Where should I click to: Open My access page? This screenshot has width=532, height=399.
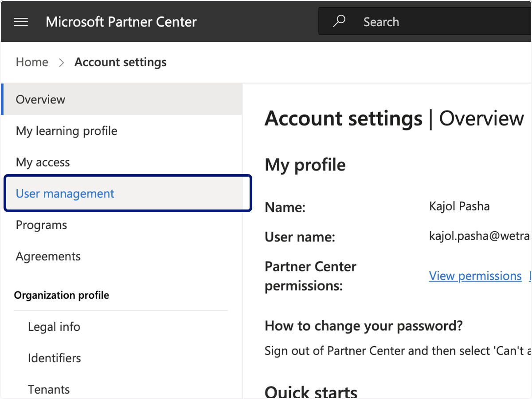(x=122, y=162)
